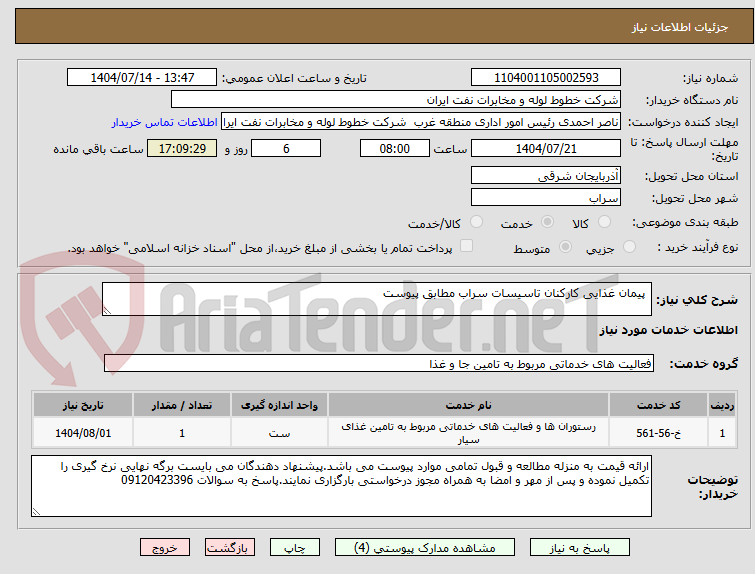Click the شماره نیاز label

(x=710, y=78)
